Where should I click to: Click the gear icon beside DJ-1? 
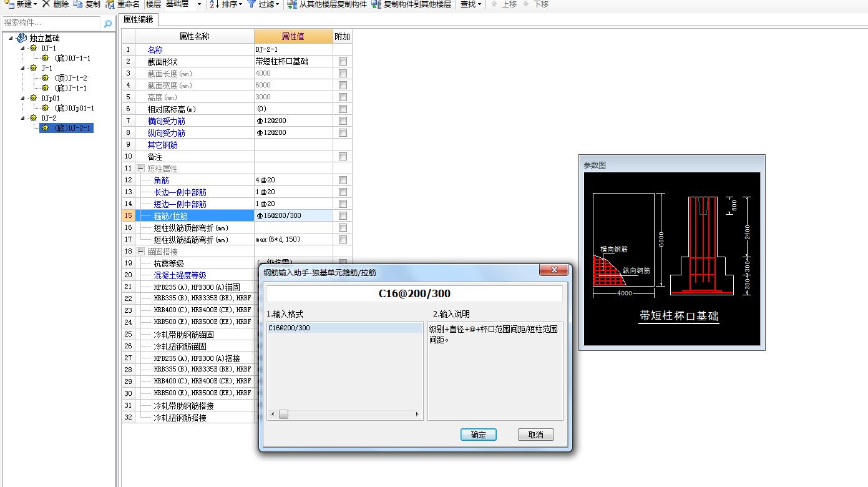click(34, 48)
